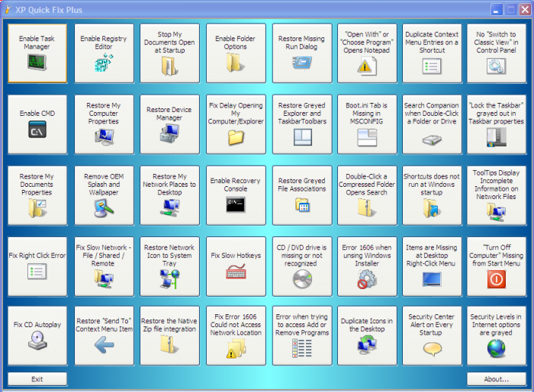Click the Remove OEM Splash and Wallpaper icon
Viewport: 534px width, 392px height.
tap(104, 208)
